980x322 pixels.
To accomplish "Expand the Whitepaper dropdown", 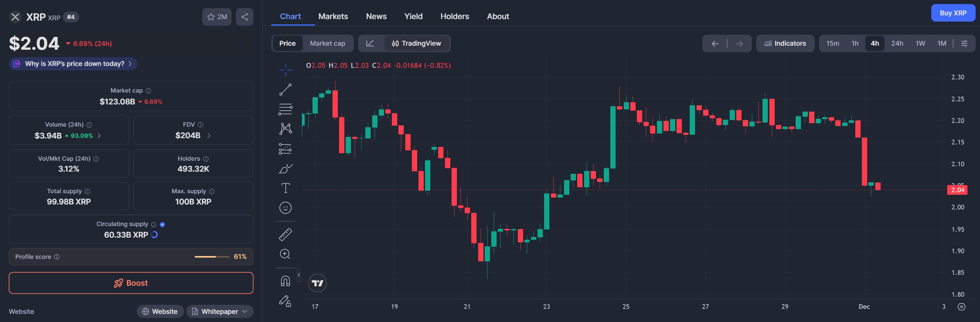I will tap(220, 311).
